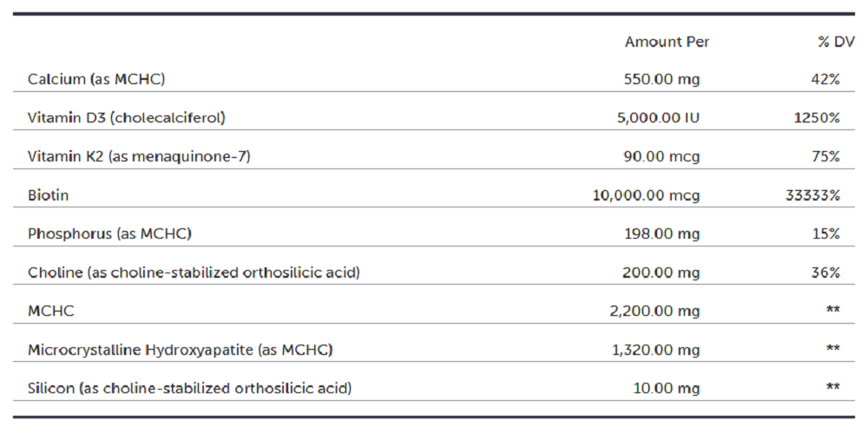The image size is (868, 447).
Task: Click the 1250% daily value
Action: pyautogui.click(x=817, y=118)
